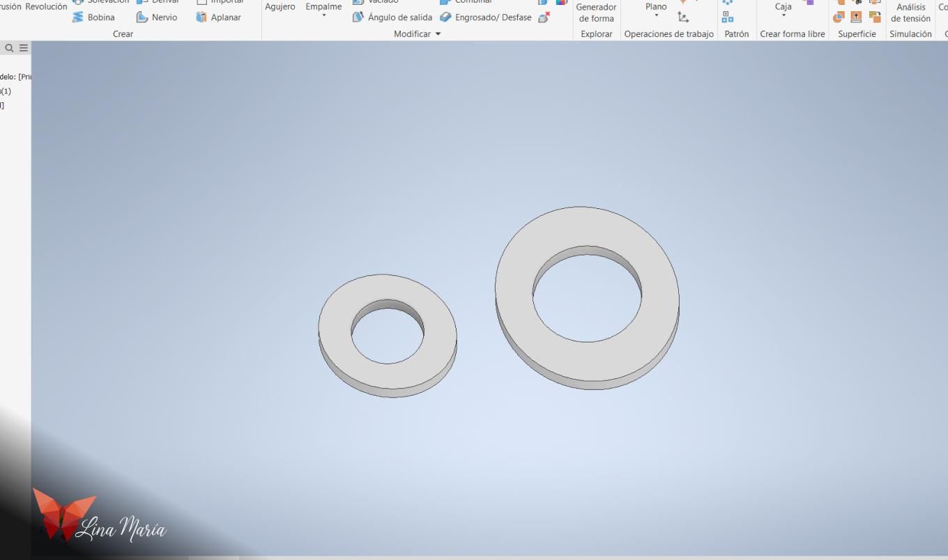Image resolution: width=948 pixels, height=560 pixels.
Task: Click the Caja freeform command label
Action: tap(783, 6)
